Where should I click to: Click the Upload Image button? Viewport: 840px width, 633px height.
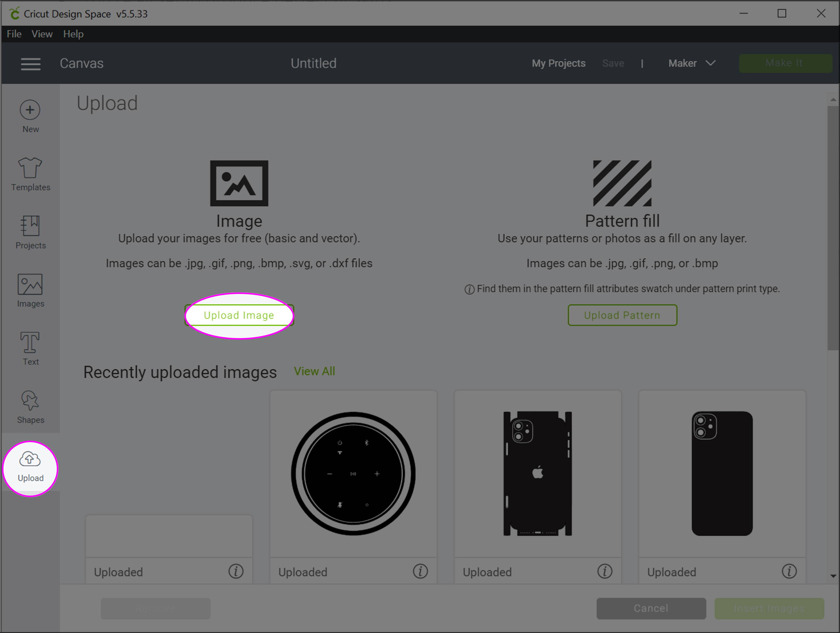pos(239,315)
